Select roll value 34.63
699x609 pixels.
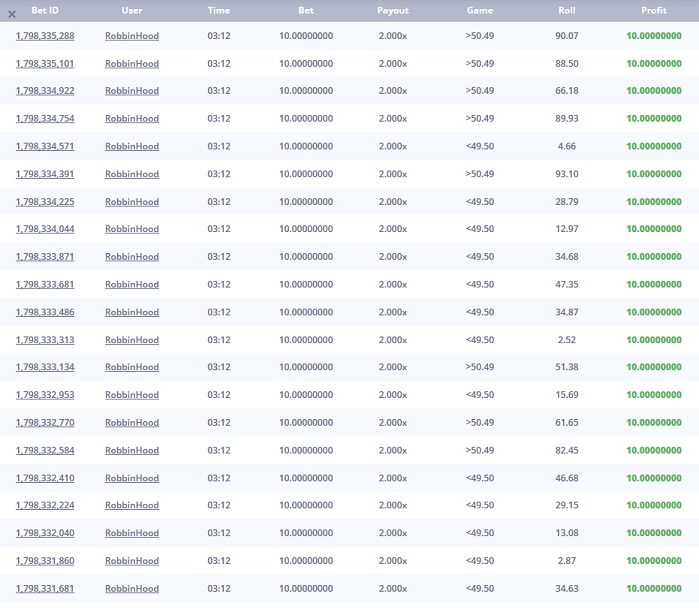click(x=567, y=588)
